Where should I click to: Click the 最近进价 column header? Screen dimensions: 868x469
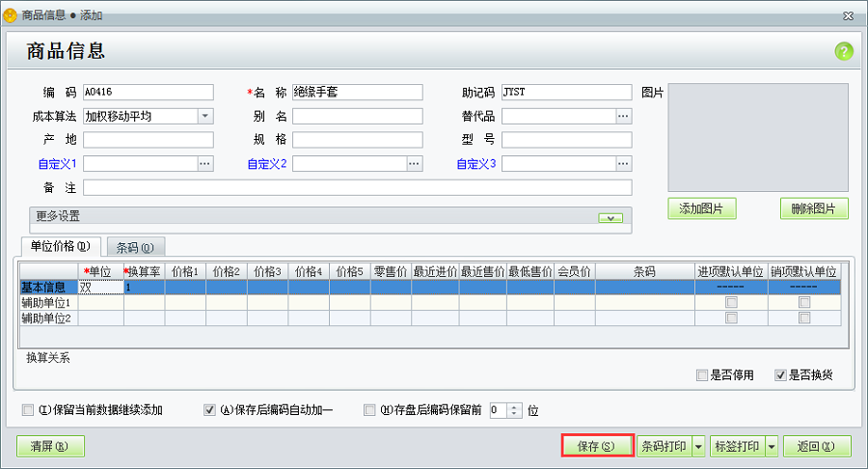pos(435,271)
